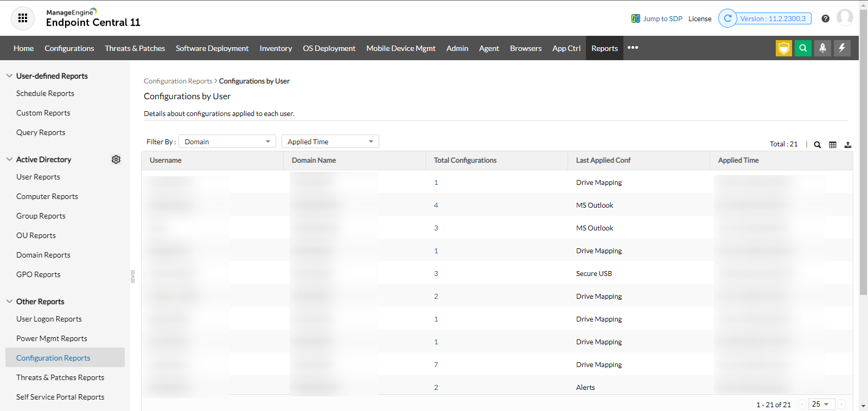Open the Threats & Patches menu
Screen dimensions: 868x411
click(x=135, y=48)
